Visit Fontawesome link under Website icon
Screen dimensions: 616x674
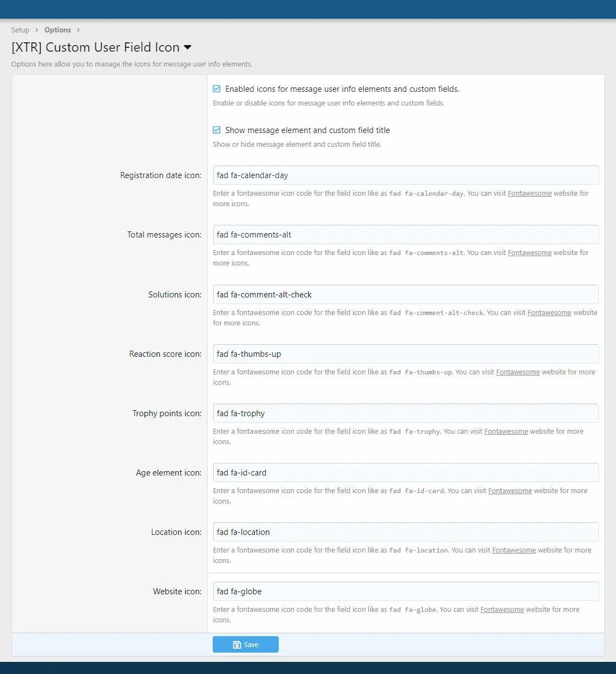click(x=502, y=610)
